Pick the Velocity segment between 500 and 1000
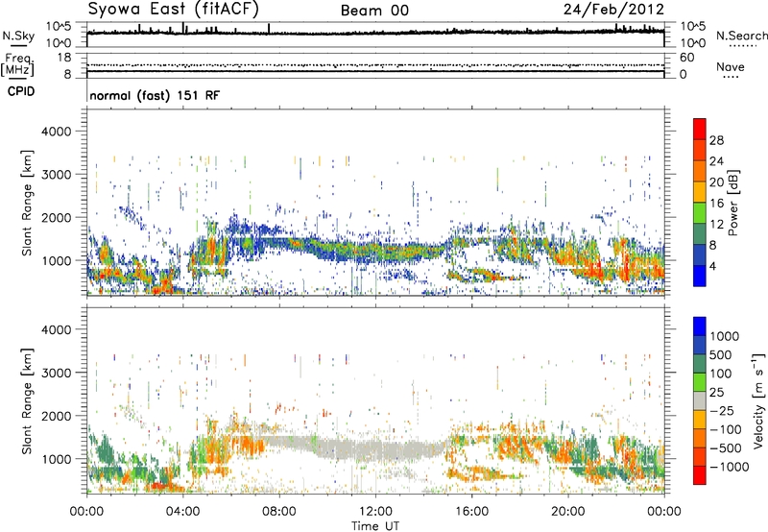768x532 pixels. tap(700, 345)
